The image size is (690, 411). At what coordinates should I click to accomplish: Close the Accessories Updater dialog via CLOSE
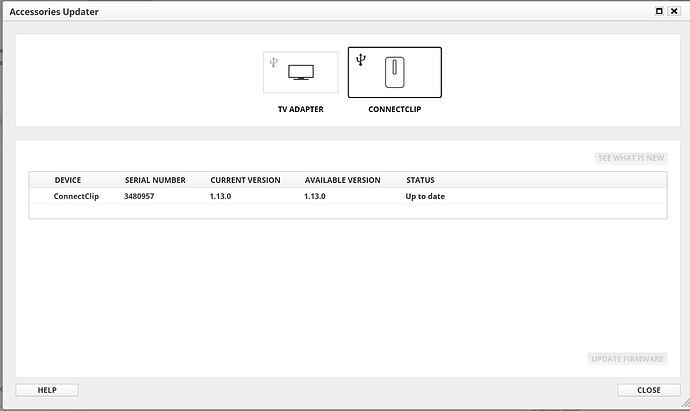[x=649, y=390]
